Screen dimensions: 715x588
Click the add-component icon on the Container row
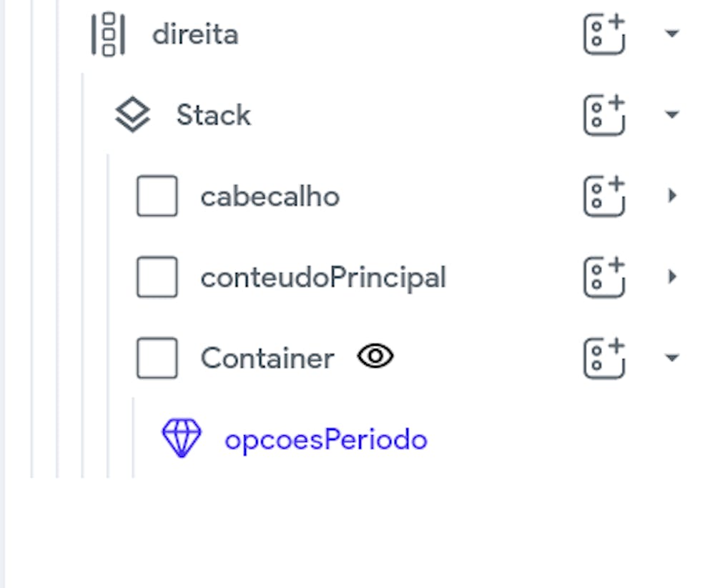pyautogui.click(x=603, y=358)
